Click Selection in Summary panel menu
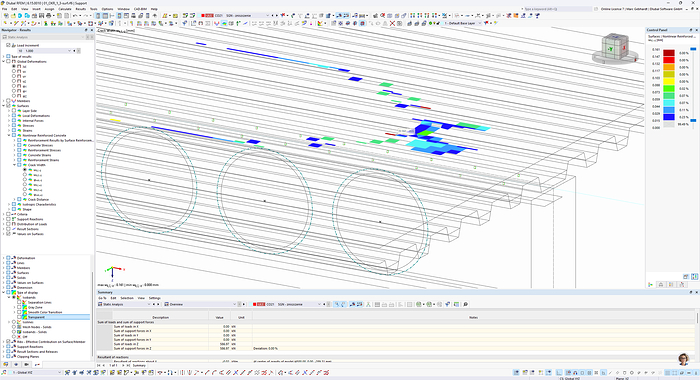 coord(127,298)
